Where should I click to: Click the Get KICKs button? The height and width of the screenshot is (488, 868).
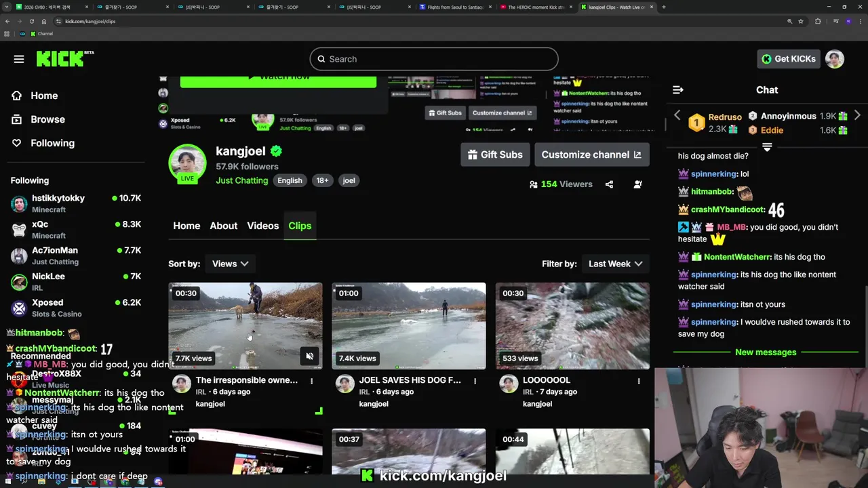[789, 59]
